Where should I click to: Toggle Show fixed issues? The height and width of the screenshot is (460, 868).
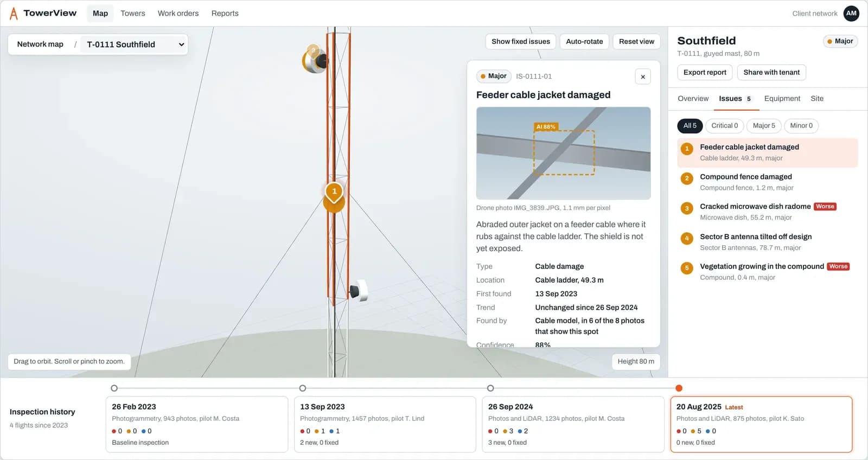tap(521, 41)
